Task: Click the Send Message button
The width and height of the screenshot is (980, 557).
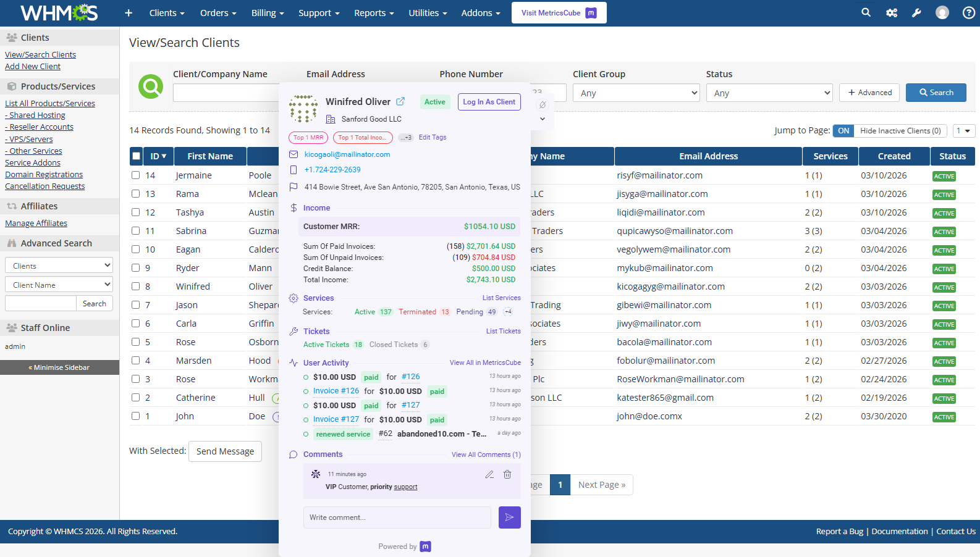Action: pyautogui.click(x=225, y=451)
